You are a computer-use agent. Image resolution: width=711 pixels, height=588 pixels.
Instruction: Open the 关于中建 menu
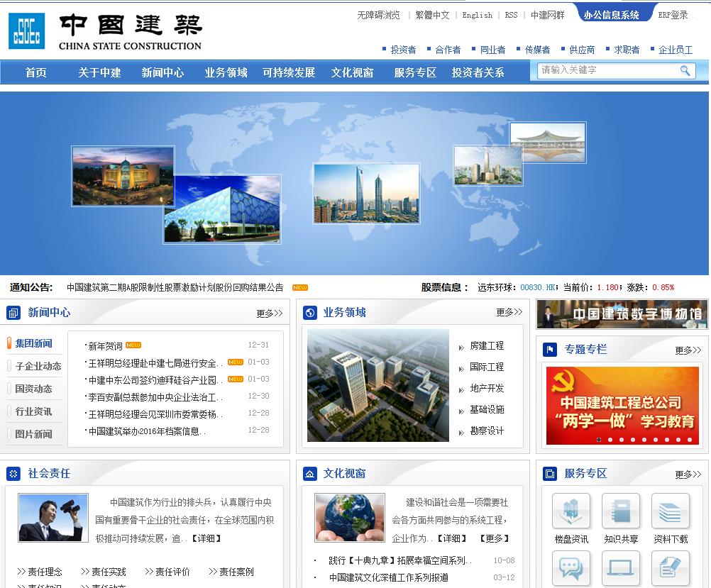pos(99,72)
